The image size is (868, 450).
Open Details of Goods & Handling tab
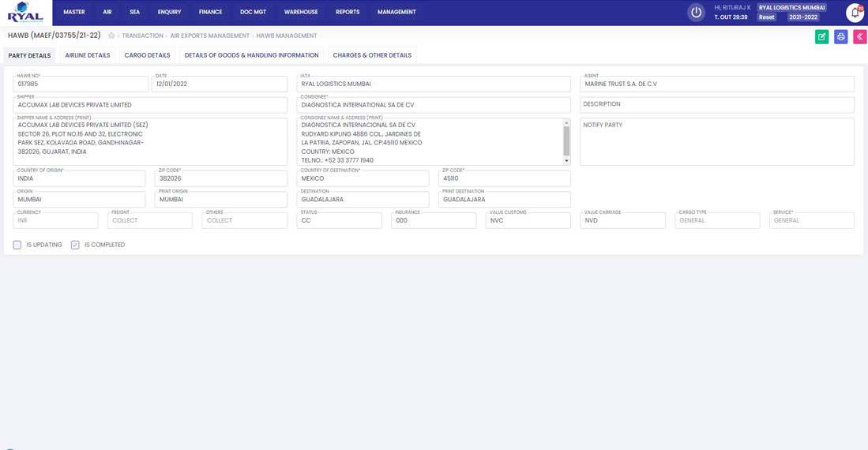point(251,55)
